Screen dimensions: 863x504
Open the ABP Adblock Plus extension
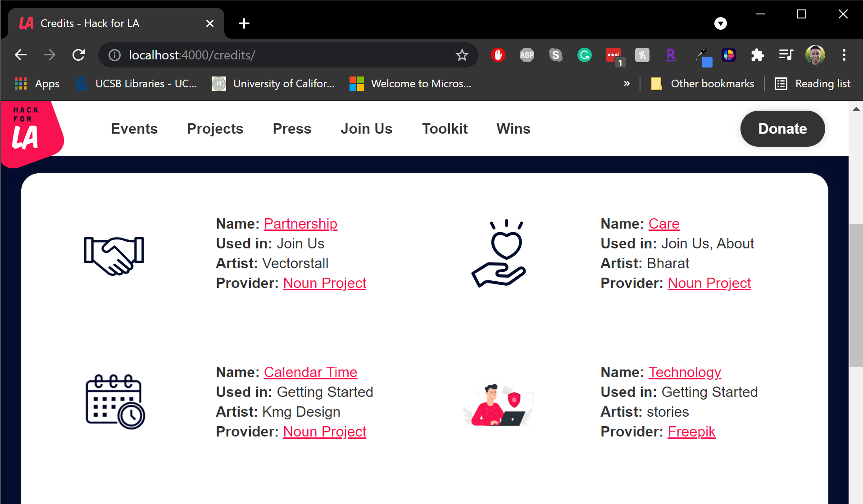tap(527, 55)
